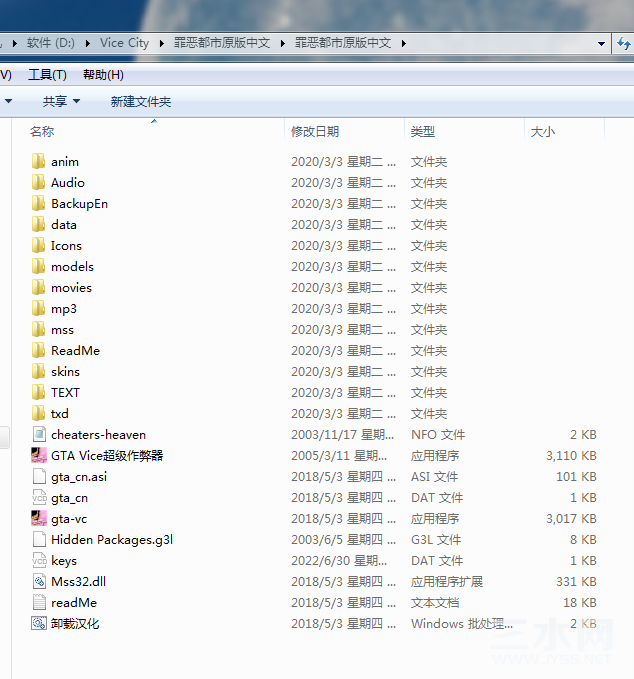Image resolution: width=634 pixels, height=679 pixels.
Task: Navigate to 软件 (D:) in address bar
Action: [x=51, y=43]
